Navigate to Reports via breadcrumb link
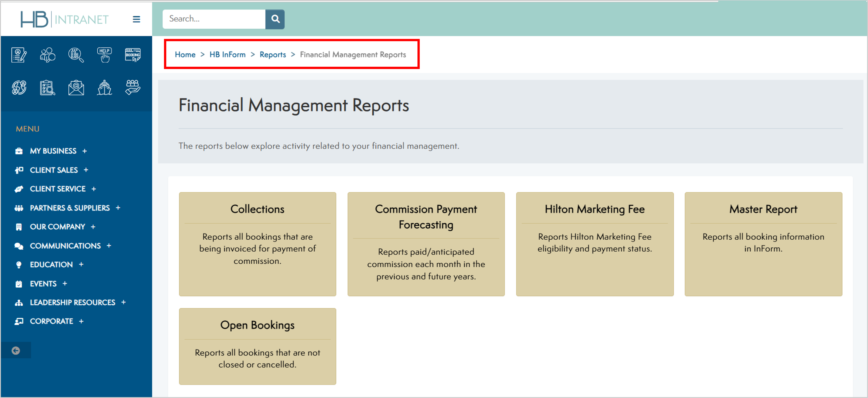 coord(272,54)
